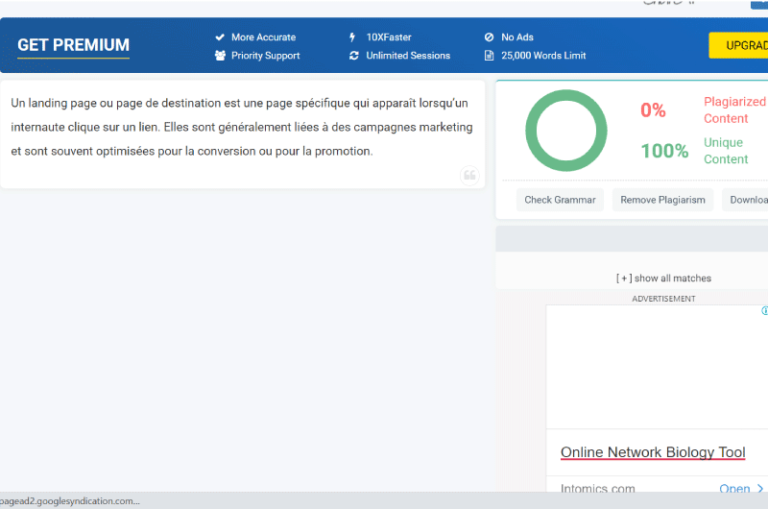Viewport: 768px width, 509px height.
Task: Click the UPGRADE yellow button
Action: 738,45
